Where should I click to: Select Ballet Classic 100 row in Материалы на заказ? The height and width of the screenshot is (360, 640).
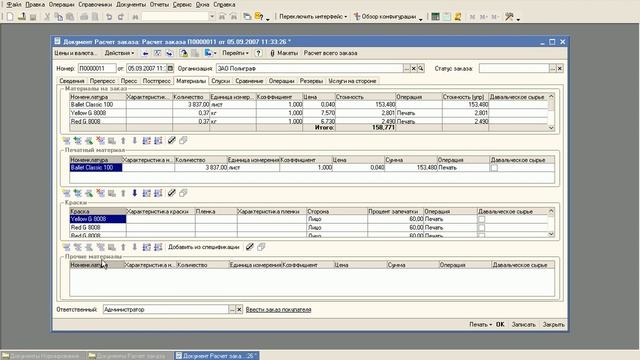pos(308,105)
